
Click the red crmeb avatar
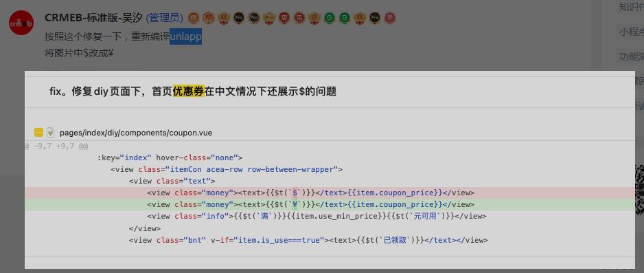click(21, 23)
